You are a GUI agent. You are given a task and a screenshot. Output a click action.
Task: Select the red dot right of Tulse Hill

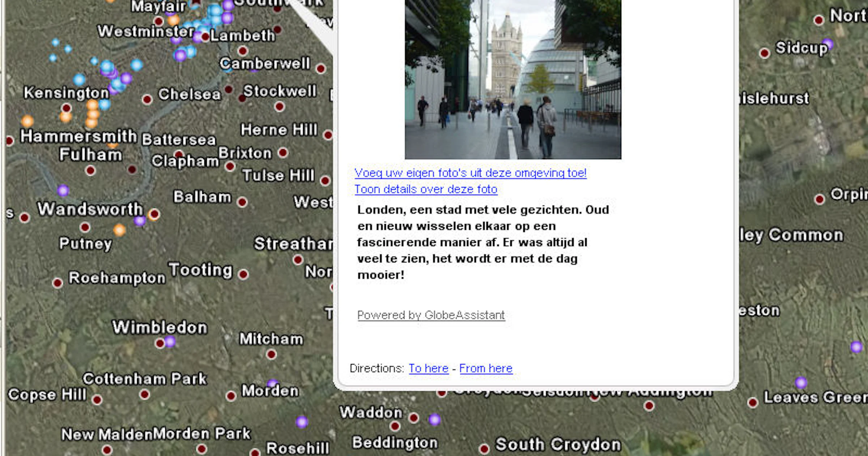pyautogui.click(x=325, y=180)
